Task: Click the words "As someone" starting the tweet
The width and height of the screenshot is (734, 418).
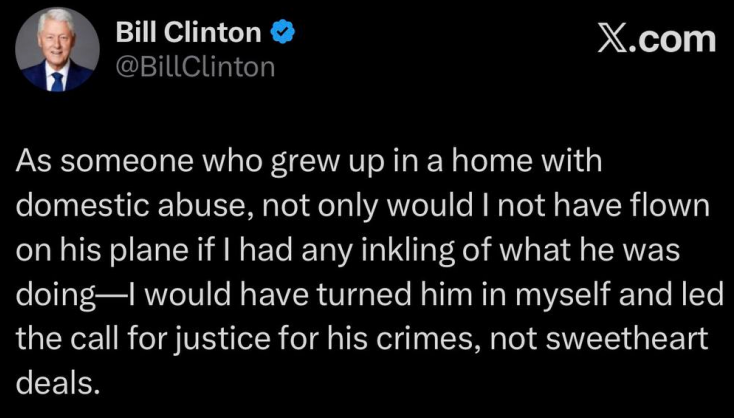Action: [x=89, y=163]
